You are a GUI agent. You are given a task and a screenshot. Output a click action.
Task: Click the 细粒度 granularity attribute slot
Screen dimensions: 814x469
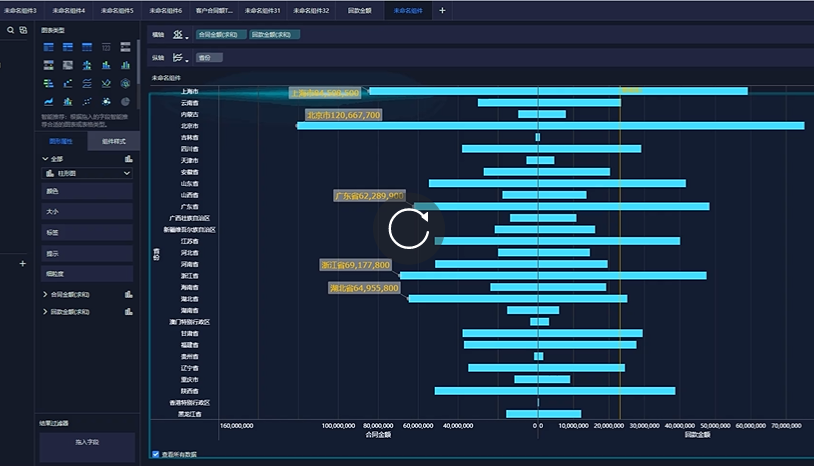coord(87,274)
